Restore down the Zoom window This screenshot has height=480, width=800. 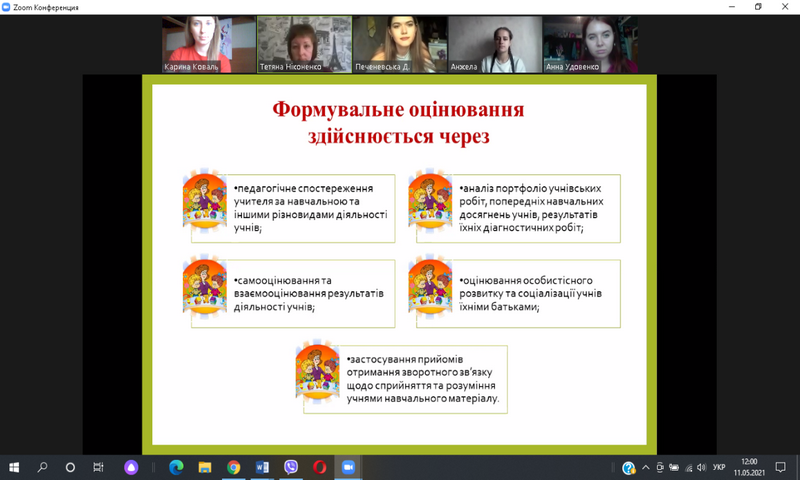pos(758,7)
